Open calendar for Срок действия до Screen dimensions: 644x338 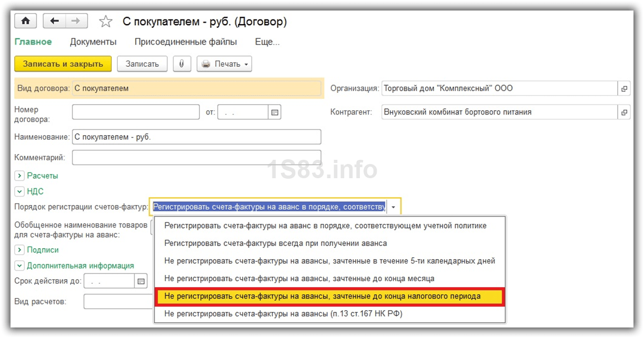click(141, 281)
